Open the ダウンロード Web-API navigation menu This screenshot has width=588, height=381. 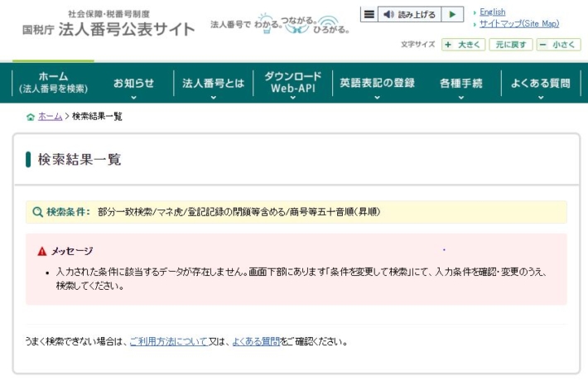tap(293, 83)
